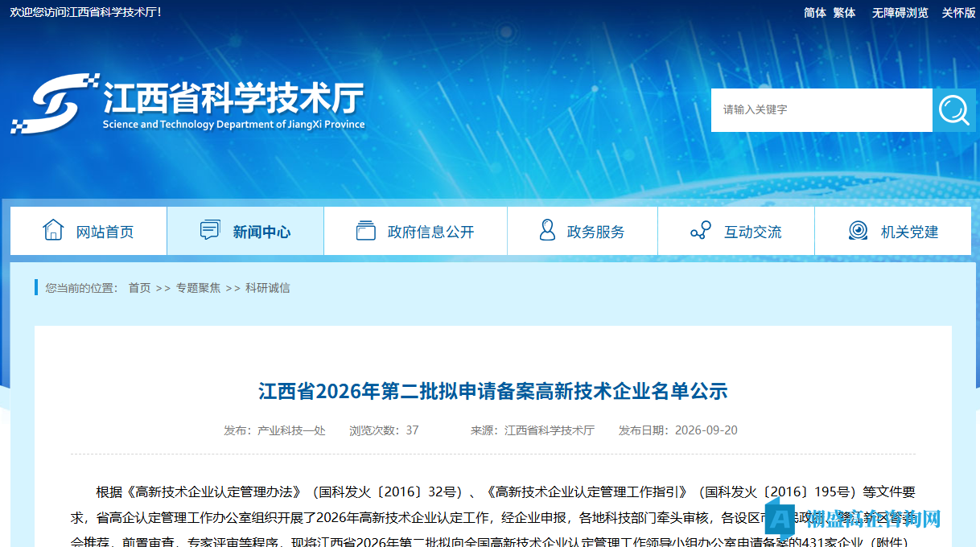This screenshot has height=547, width=980.
Task: Open 关怀版 care version
Action: [959, 13]
